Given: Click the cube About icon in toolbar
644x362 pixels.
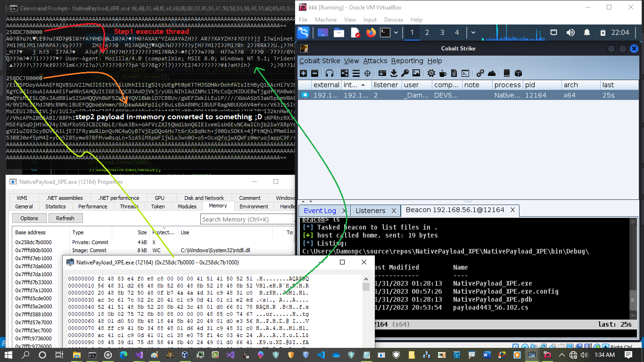Looking at the screenshot, I should pyautogui.click(x=518, y=73).
